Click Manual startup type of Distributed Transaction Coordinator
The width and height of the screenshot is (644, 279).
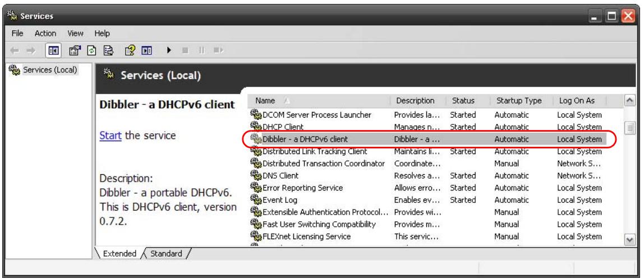pos(507,163)
